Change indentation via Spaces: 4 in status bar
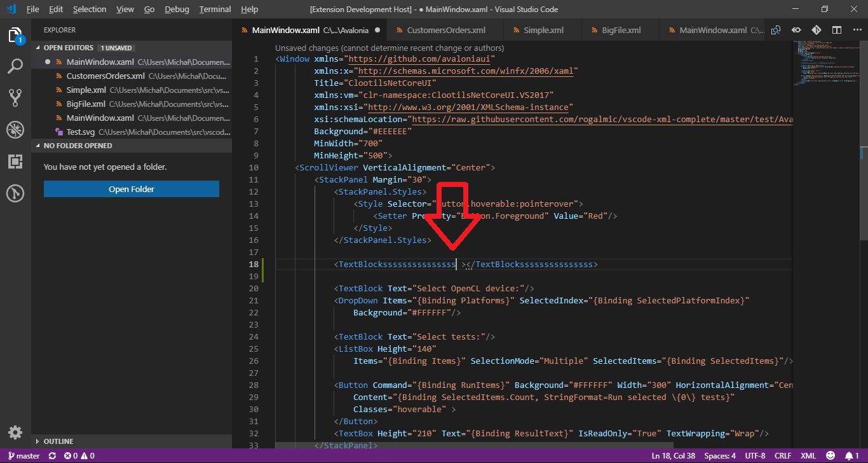The height and width of the screenshot is (463, 868). click(719, 455)
